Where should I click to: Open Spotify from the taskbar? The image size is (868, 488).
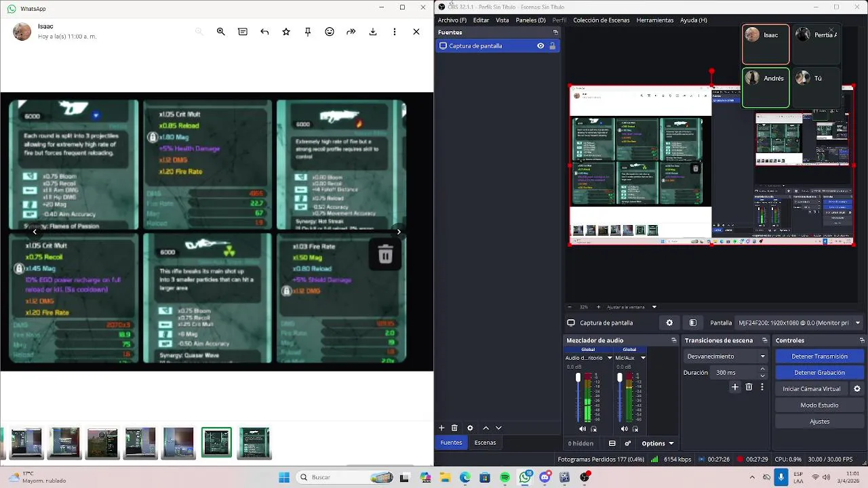[x=505, y=477]
